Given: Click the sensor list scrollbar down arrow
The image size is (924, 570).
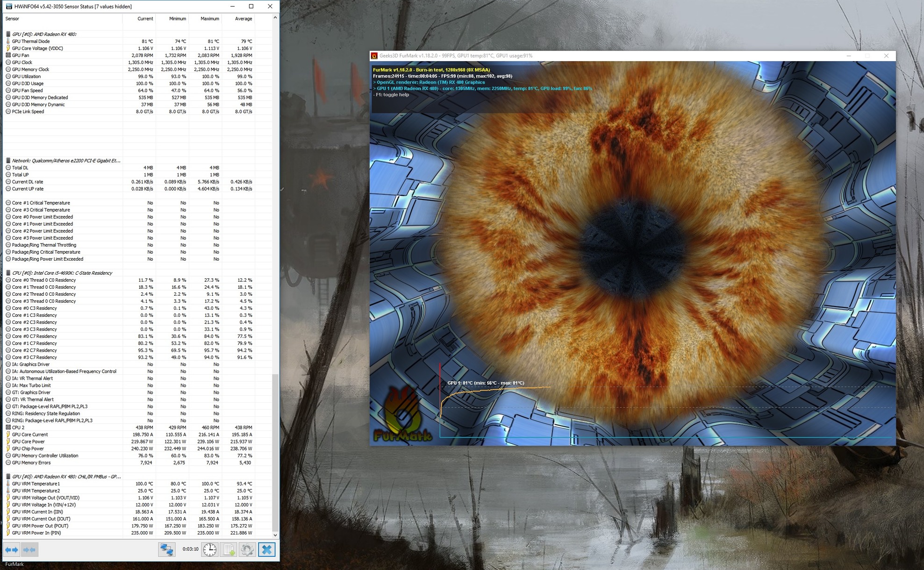Looking at the screenshot, I should (275, 535).
